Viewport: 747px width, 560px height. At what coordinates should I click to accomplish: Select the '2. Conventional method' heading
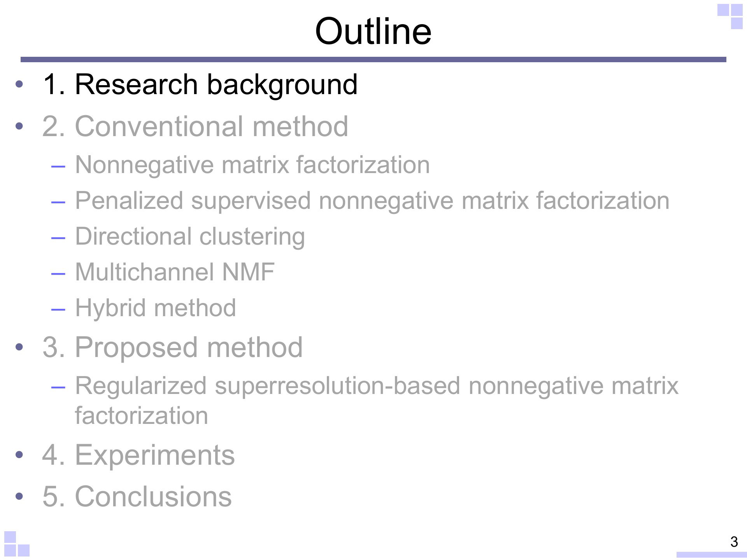[195, 126]
